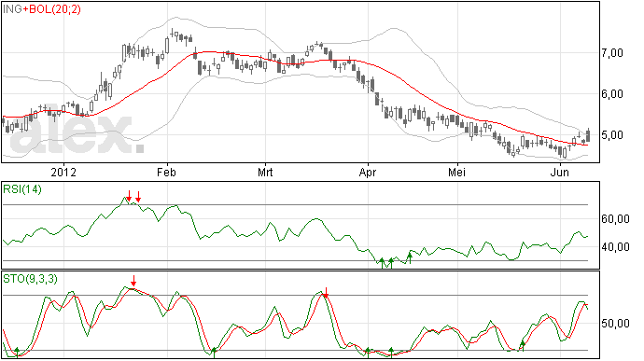Click the +BOL(20;2) indicator label
Image resolution: width=644 pixels, height=361 pixels.
(51, 9)
